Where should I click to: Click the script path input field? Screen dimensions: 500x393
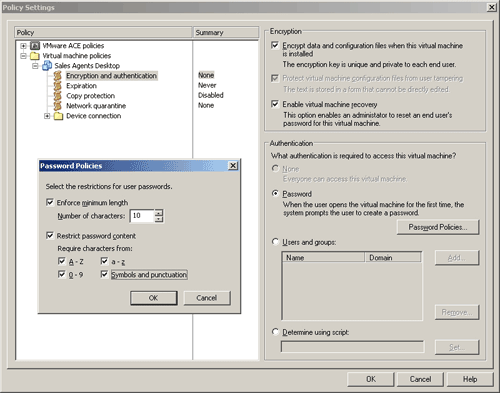click(353, 346)
